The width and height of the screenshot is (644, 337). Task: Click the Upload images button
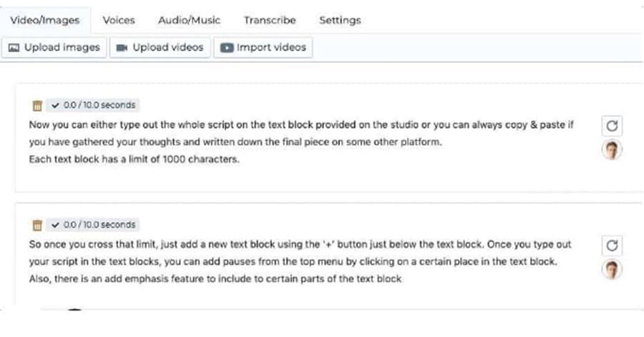pyautogui.click(x=54, y=48)
